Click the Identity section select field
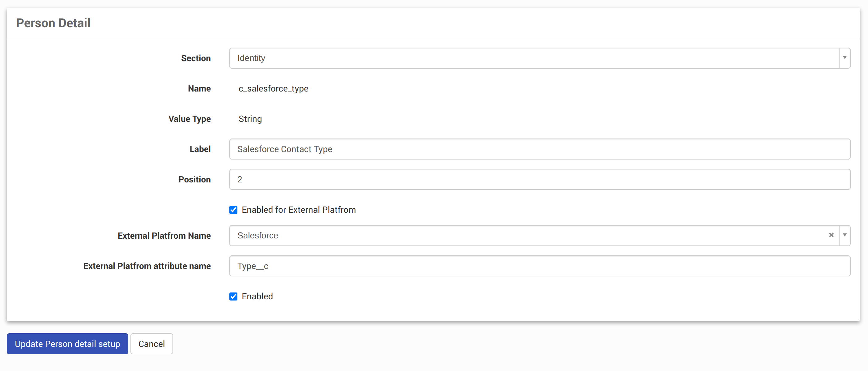 (534, 58)
